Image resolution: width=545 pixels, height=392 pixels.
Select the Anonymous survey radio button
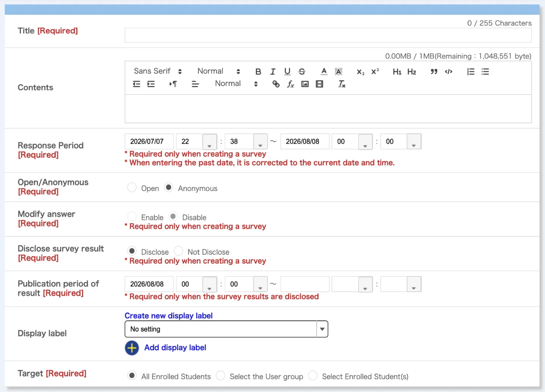(x=169, y=187)
